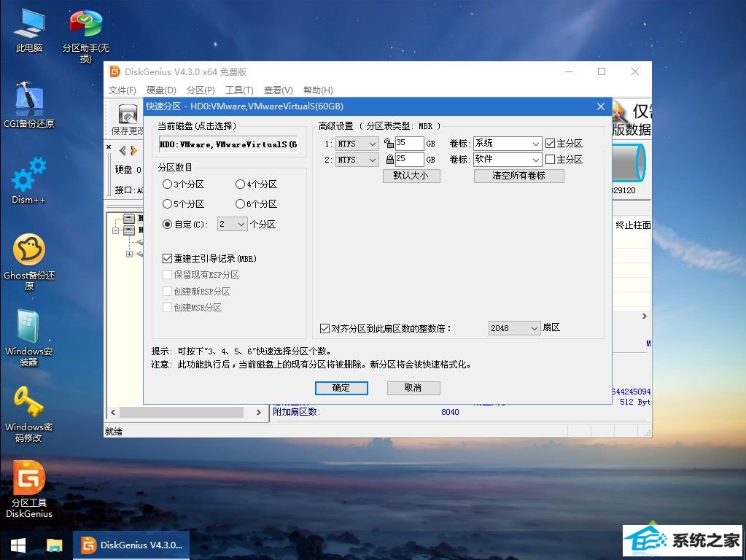The height and width of the screenshot is (560, 746).
Task: Click the Windows Start button
Action: pyautogui.click(x=18, y=545)
